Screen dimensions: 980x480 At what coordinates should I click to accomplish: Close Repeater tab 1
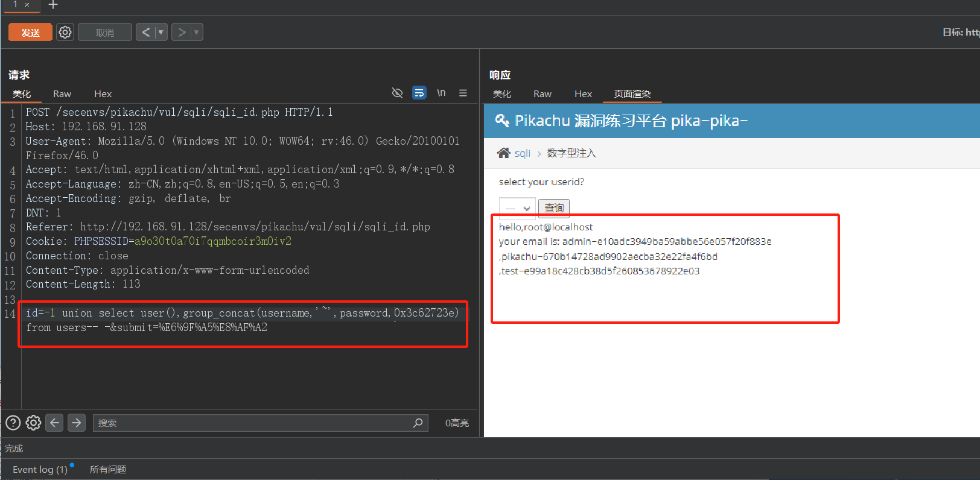[27, 5]
